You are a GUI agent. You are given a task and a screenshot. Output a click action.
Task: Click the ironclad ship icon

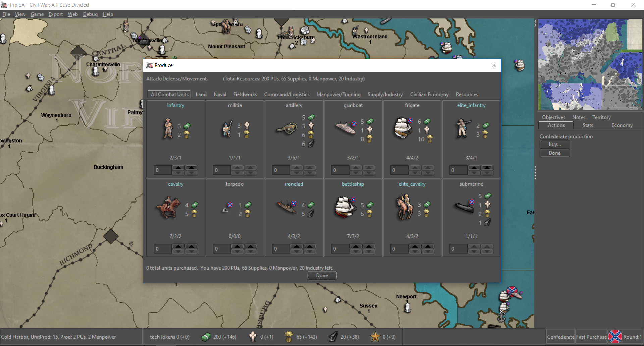tap(287, 207)
